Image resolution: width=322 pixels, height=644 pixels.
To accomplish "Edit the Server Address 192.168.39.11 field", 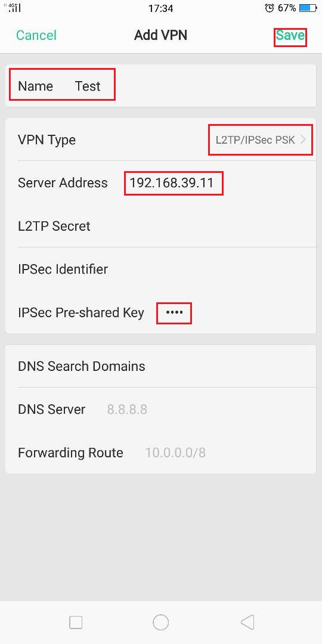I will click(161, 183).
